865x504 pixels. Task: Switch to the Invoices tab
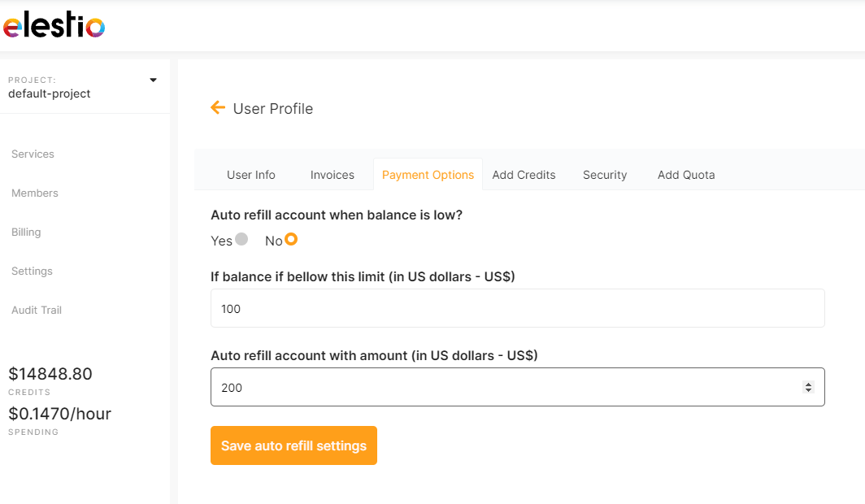pos(332,175)
